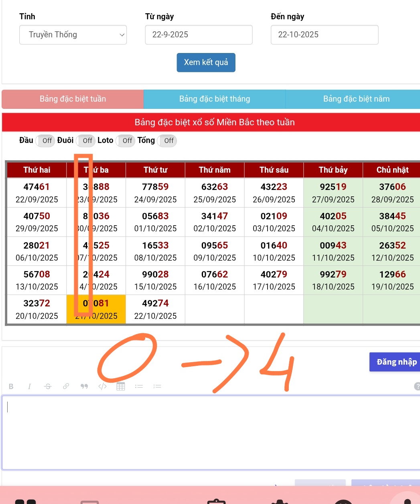Insert a link using the editor toolbar
420x504 pixels.
[66, 386]
